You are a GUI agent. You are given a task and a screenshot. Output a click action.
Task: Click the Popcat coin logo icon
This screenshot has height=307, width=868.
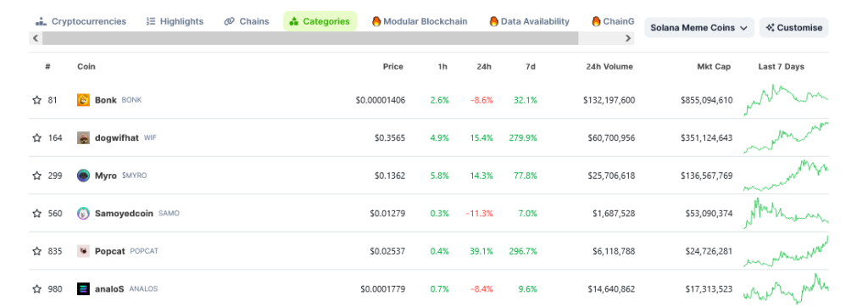pyautogui.click(x=83, y=251)
